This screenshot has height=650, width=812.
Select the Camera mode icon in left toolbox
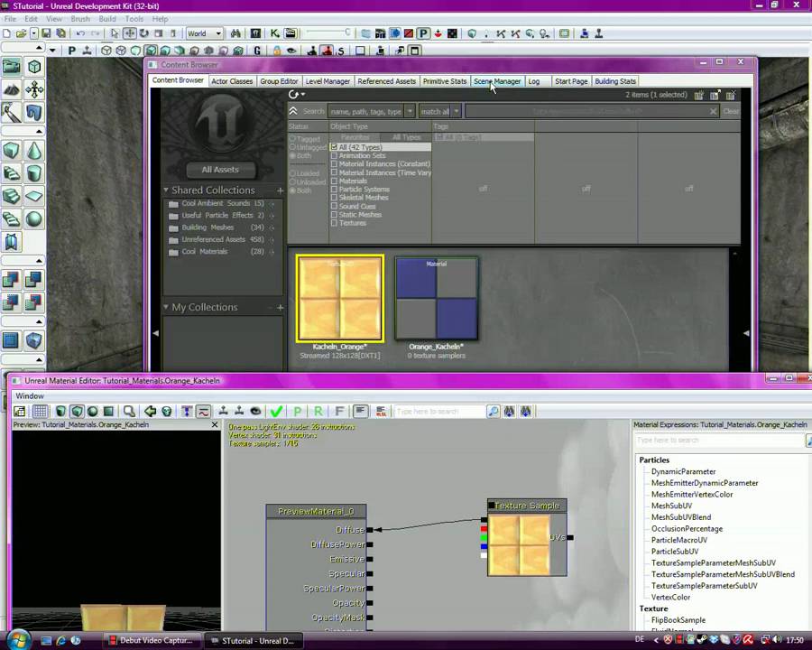click(12, 67)
